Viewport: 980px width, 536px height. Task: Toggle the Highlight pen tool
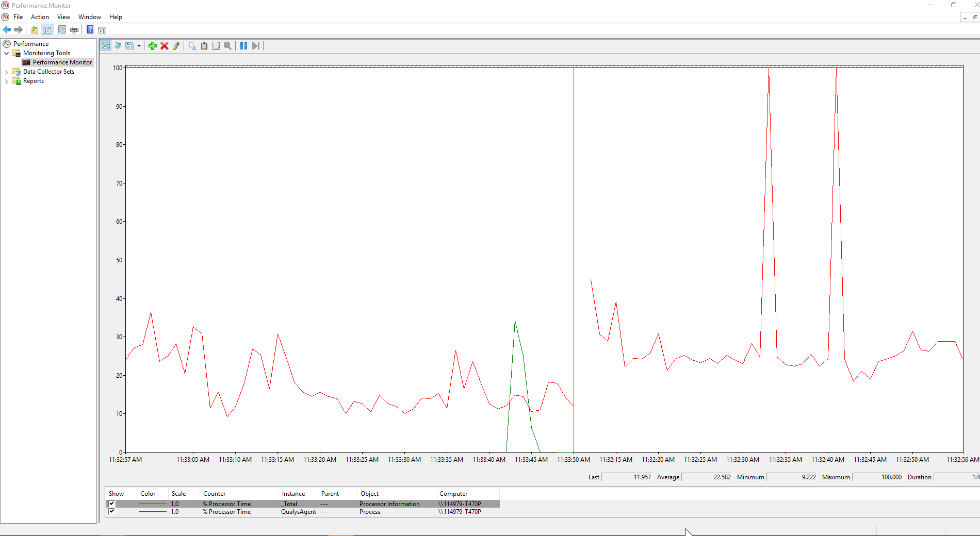click(176, 46)
